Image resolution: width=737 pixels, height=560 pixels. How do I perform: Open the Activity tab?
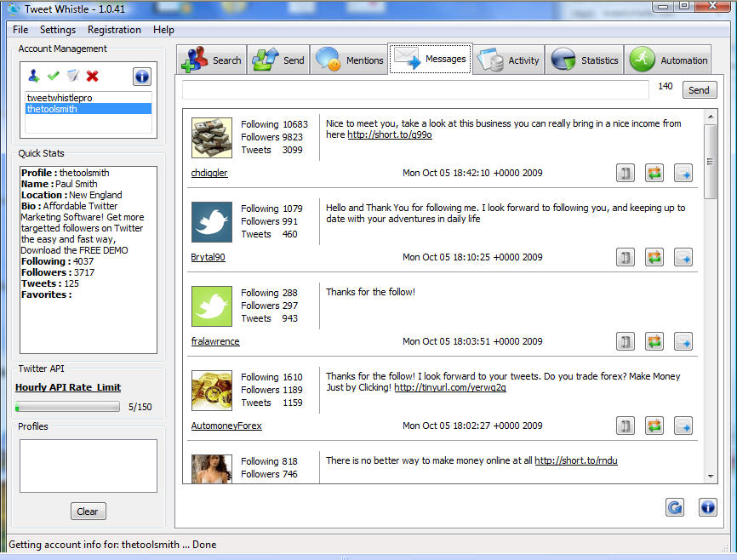point(509,60)
